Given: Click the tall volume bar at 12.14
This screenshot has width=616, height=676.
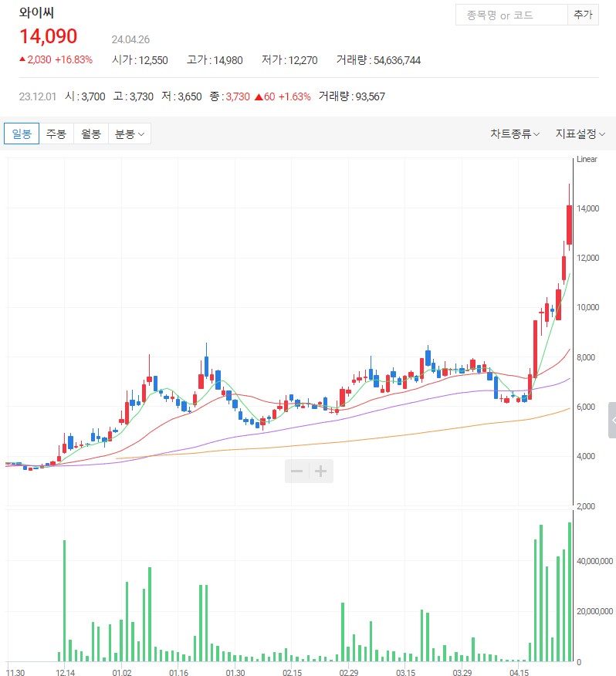Looking at the screenshot, I should 65,600.
